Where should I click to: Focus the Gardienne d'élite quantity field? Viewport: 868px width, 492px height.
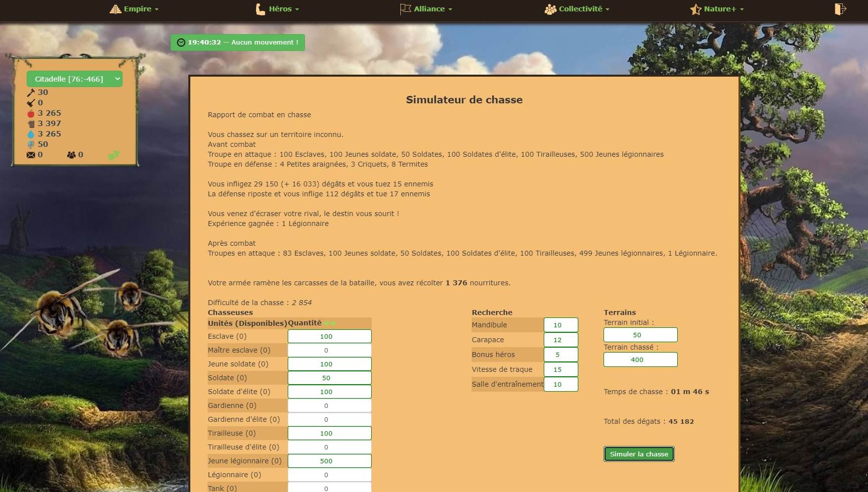(x=329, y=419)
